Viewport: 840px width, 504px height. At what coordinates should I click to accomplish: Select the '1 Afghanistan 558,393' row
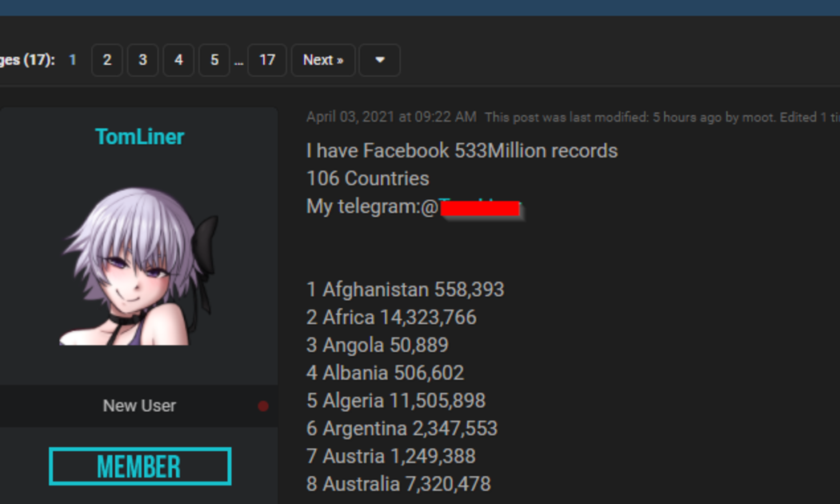[x=405, y=290]
